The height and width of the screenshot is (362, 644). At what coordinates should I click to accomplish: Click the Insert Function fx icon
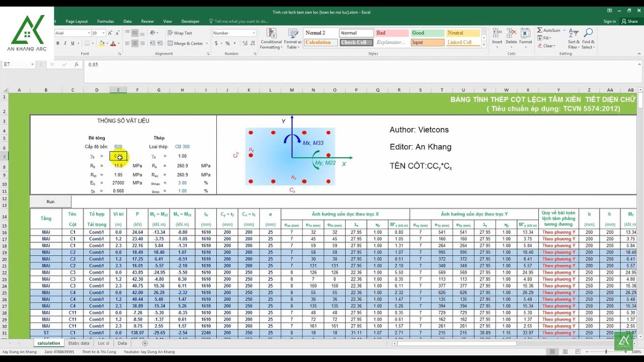point(76,64)
